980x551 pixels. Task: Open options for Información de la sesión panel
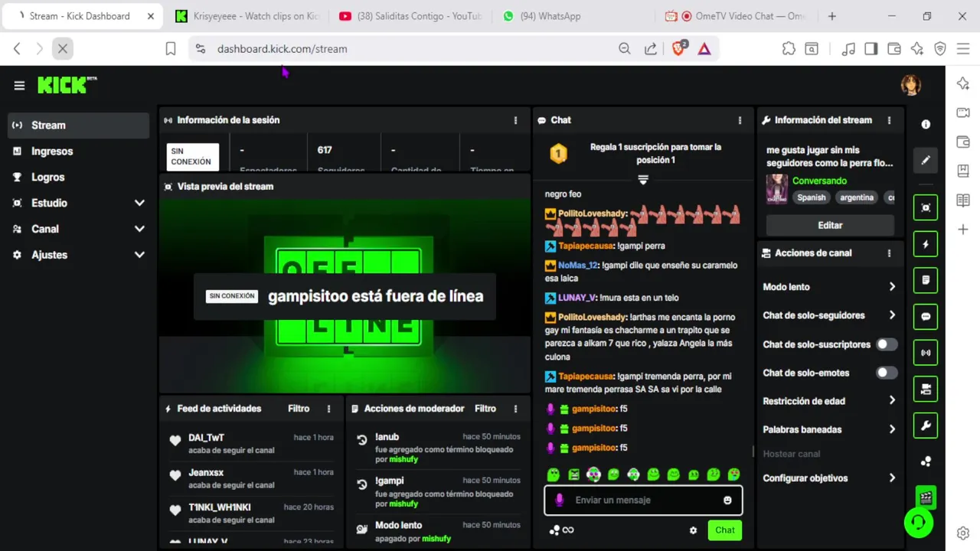tap(515, 120)
